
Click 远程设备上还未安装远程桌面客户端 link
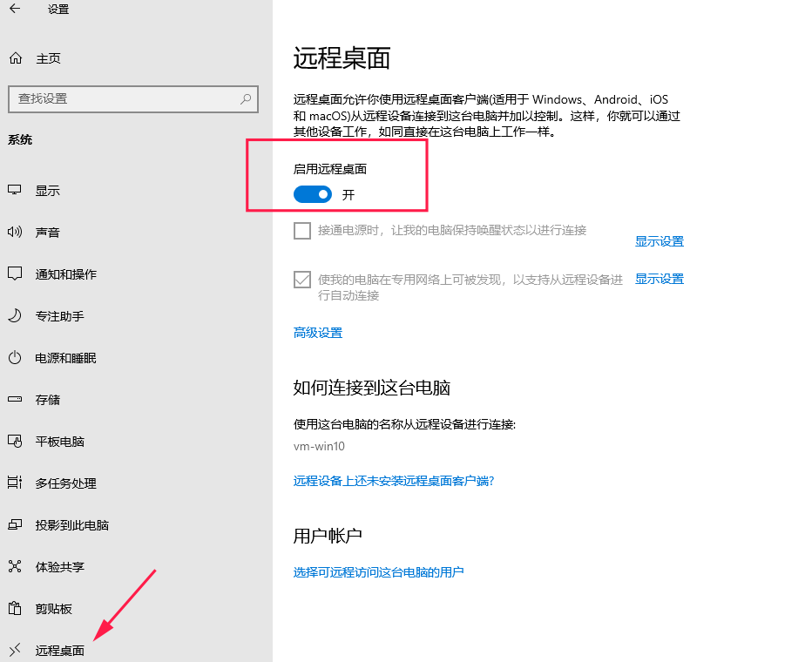[394, 481]
